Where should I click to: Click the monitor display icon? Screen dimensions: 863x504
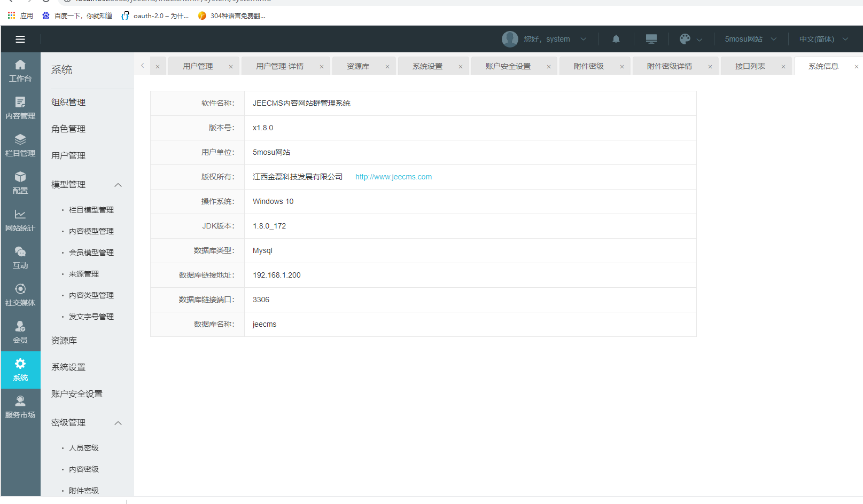click(651, 39)
